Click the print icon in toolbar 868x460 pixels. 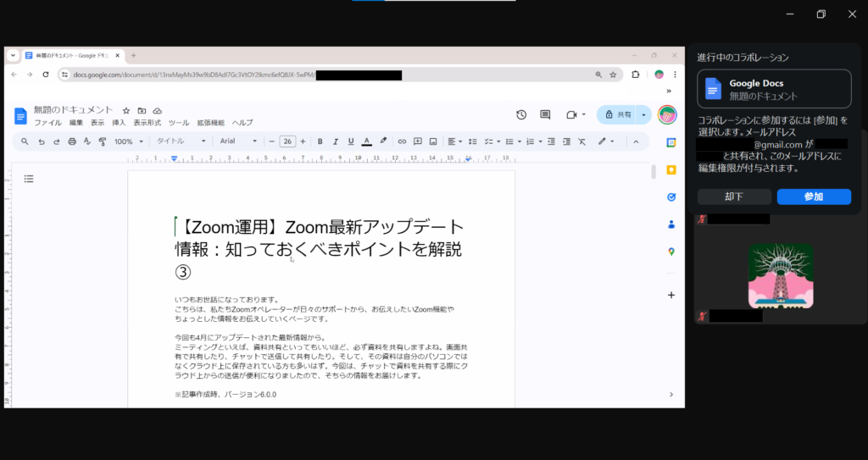point(71,141)
